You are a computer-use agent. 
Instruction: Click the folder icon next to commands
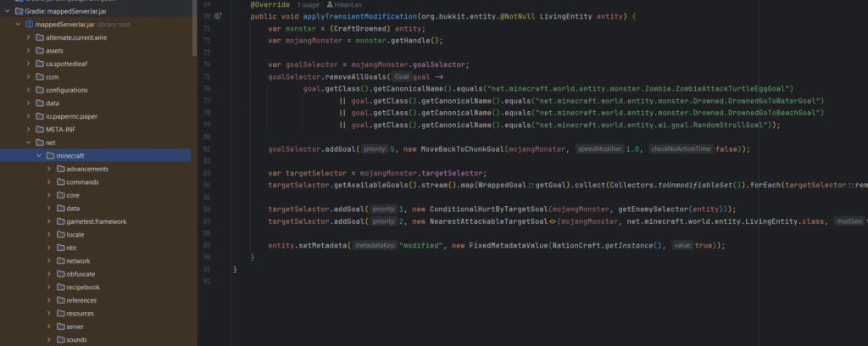coord(60,182)
